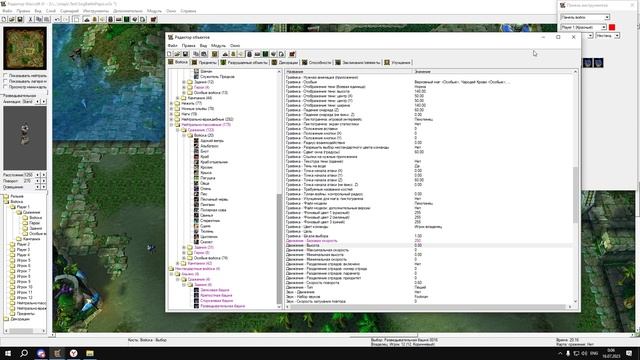
Task: Expand 'Наги (19)' folder
Action: point(171,114)
